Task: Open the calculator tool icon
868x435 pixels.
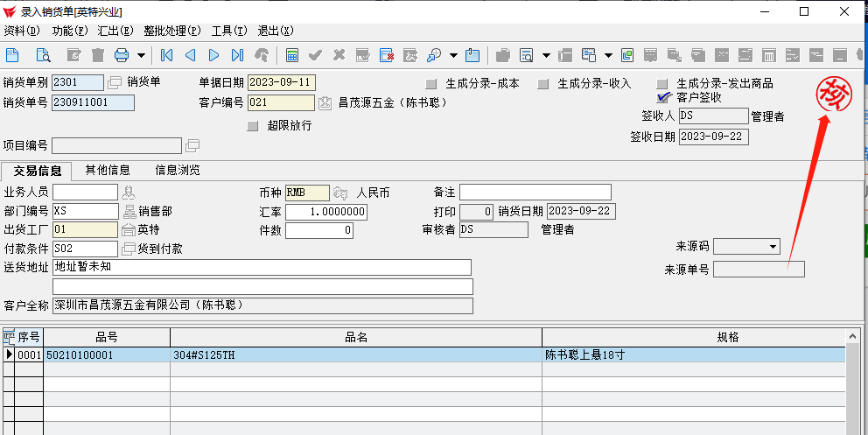Action: click(x=292, y=55)
